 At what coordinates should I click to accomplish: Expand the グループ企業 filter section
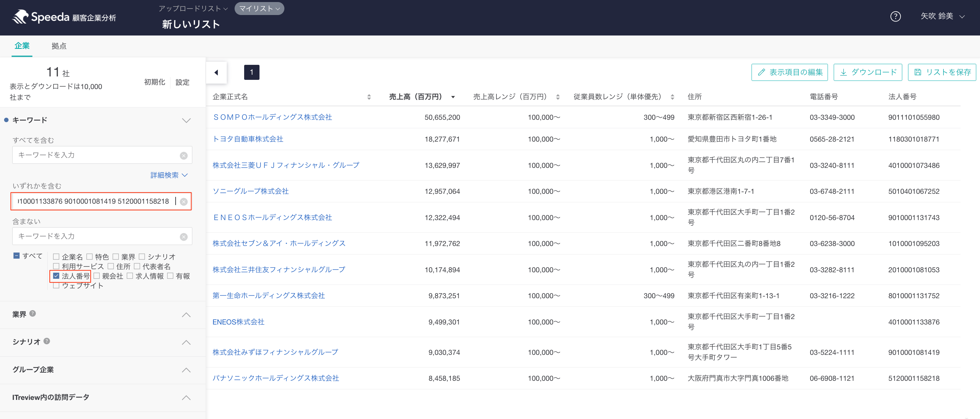pos(186,370)
